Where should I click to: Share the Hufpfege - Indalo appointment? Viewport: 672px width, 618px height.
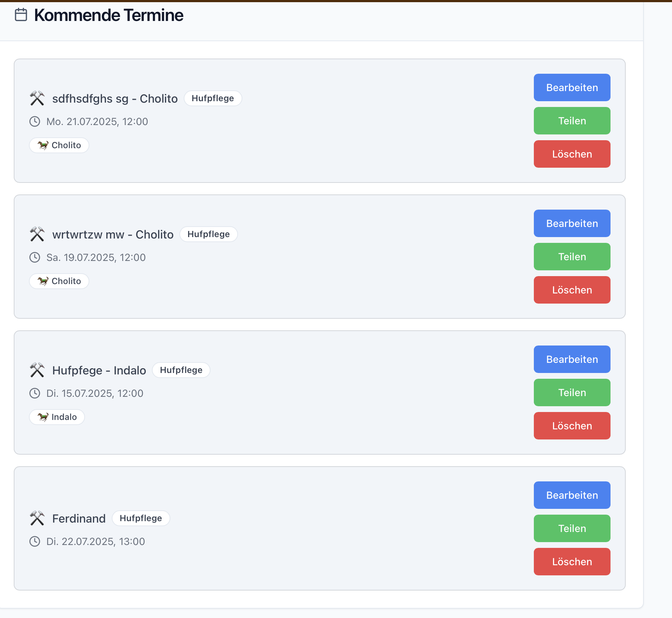572,392
